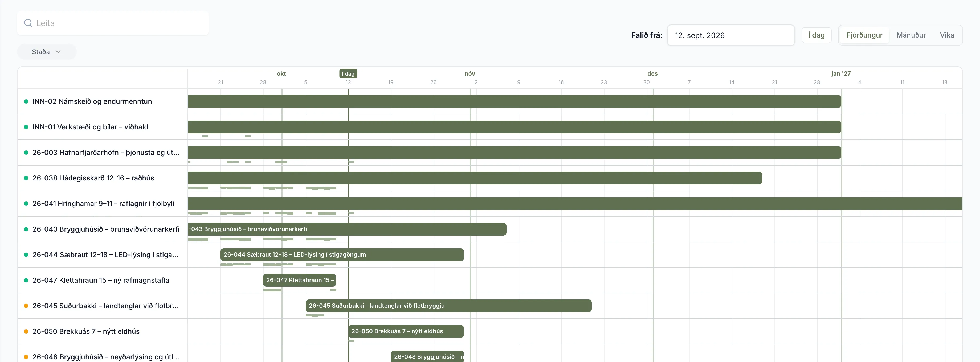The image size is (980, 362).
Task: Open the 26-050 Brekkuás timeline bar
Action: (406, 331)
